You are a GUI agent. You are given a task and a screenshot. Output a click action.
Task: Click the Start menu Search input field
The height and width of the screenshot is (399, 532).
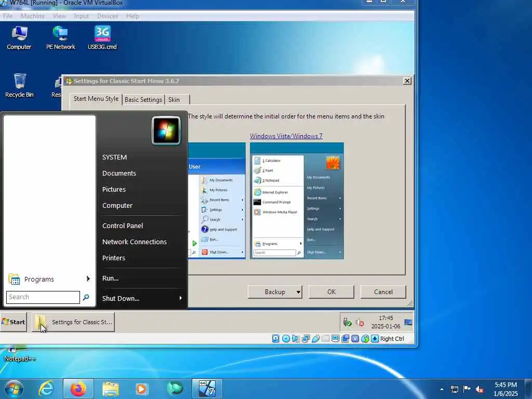pos(43,297)
